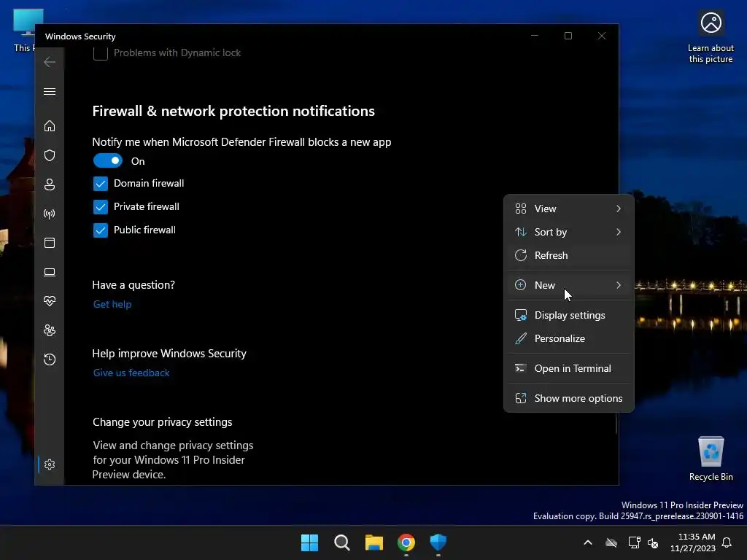This screenshot has width=747, height=560.
Task: Open the Home page icon in sidebar
Action: pos(50,125)
